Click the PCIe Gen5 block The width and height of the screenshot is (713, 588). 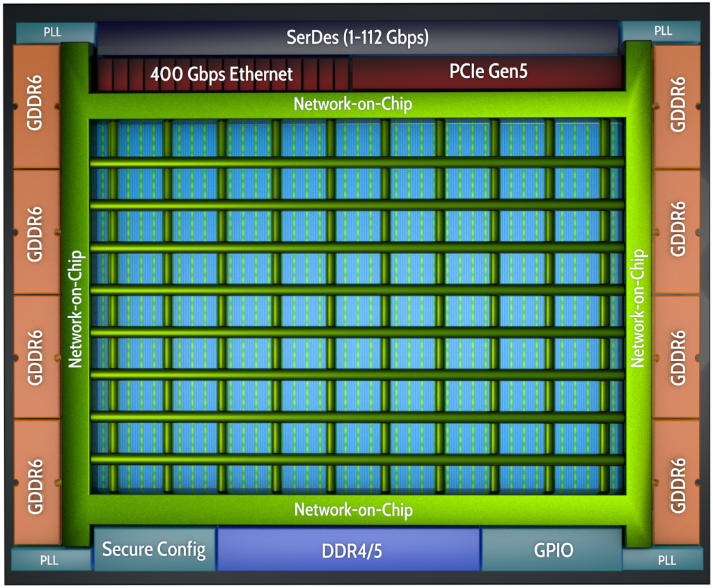click(x=487, y=72)
